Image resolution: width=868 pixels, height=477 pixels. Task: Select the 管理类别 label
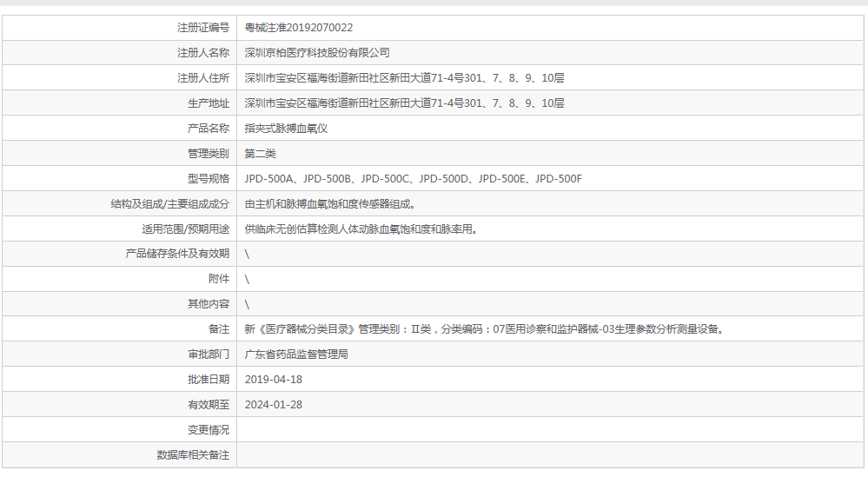209,153
